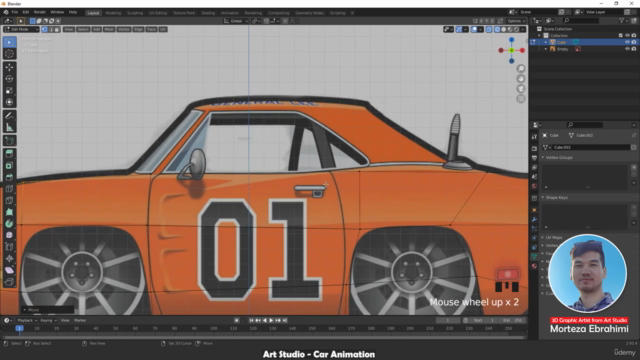This screenshot has width=640, height=360.
Task: Open the Vertex menu in viewport header
Action: click(x=124, y=29)
